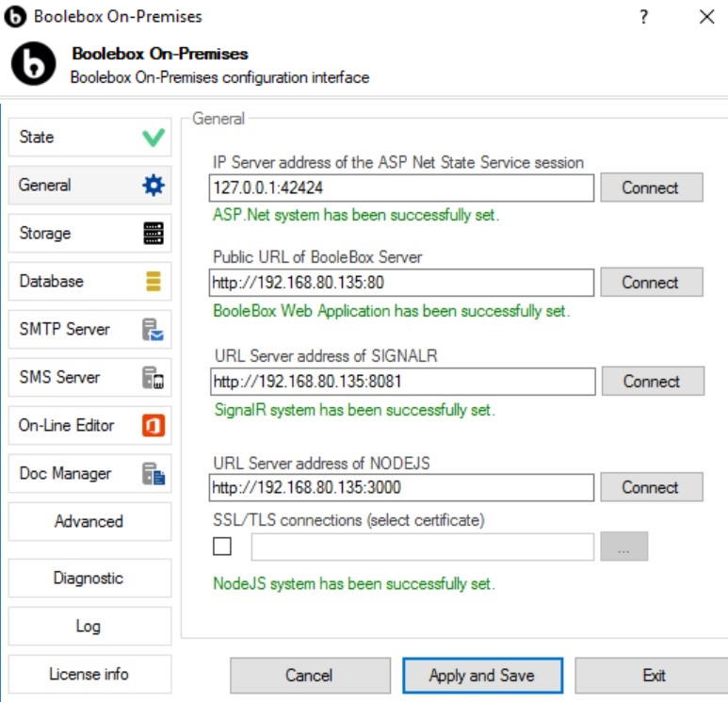Open the Database section

pos(89,281)
